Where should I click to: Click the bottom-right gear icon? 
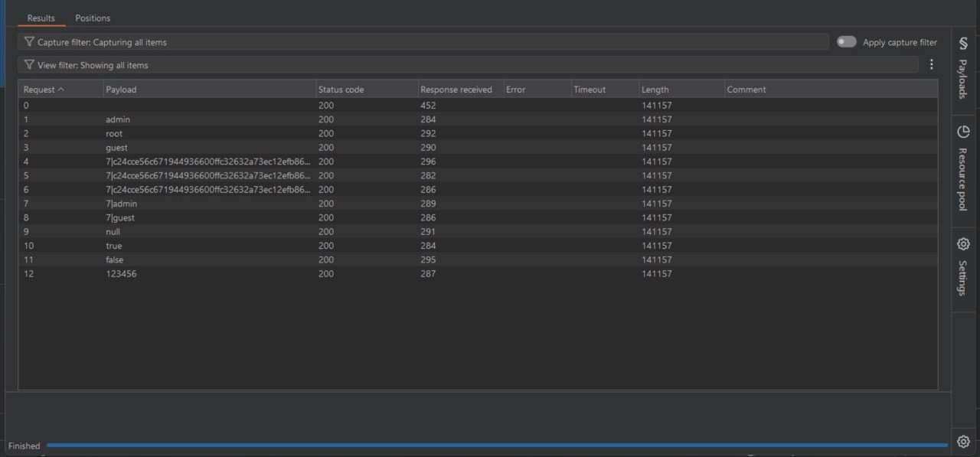pos(963,442)
